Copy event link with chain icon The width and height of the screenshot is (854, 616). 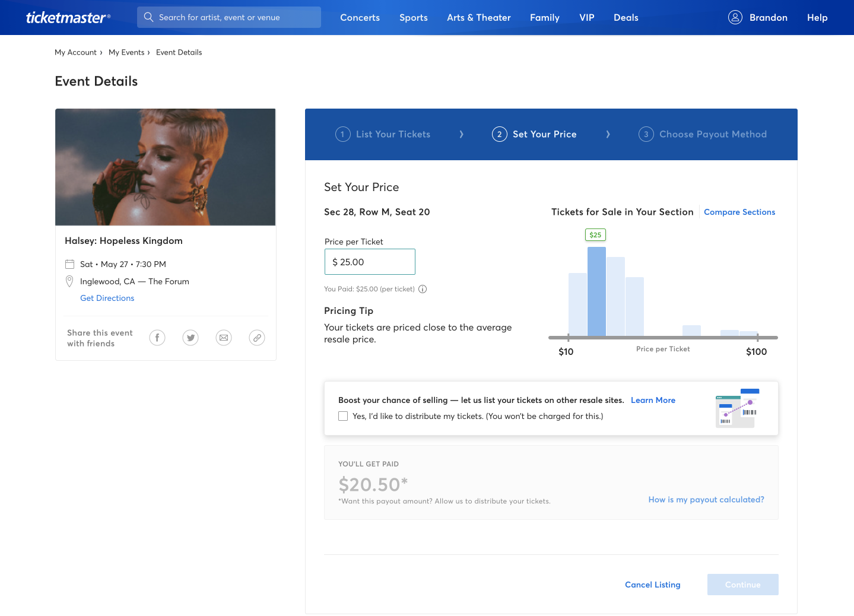point(257,338)
